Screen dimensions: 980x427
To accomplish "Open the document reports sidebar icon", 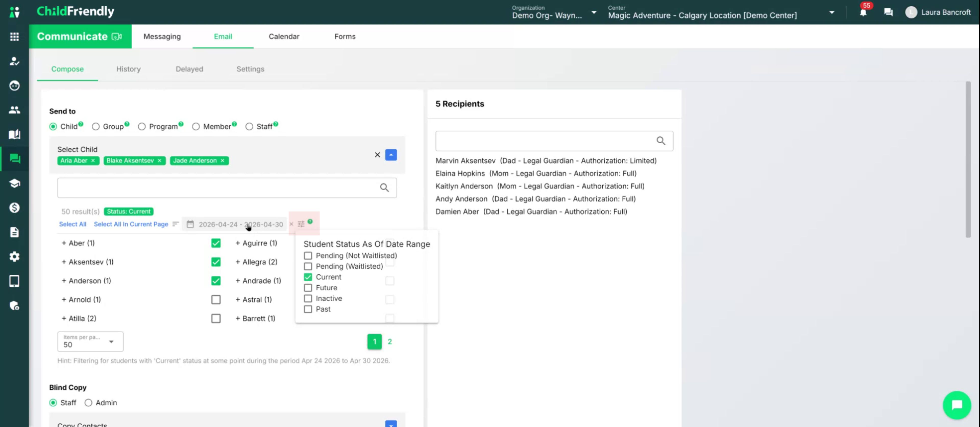I will [x=14, y=232].
